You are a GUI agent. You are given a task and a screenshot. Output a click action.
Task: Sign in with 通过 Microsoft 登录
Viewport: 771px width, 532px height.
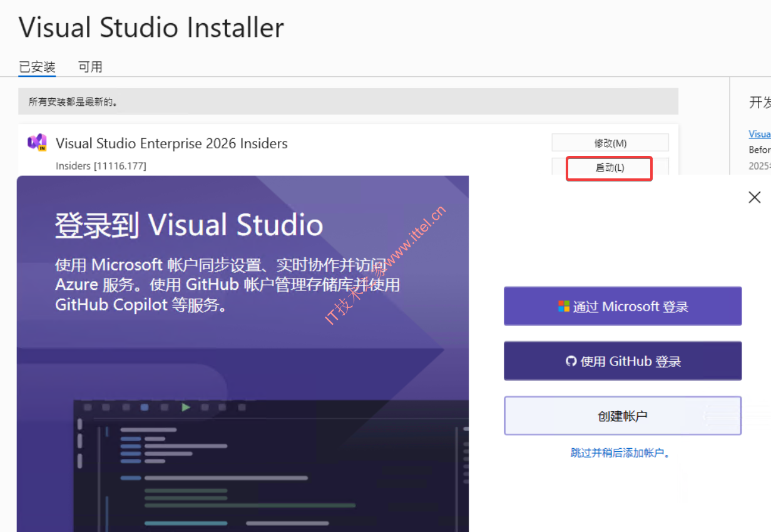(x=623, y=307)
